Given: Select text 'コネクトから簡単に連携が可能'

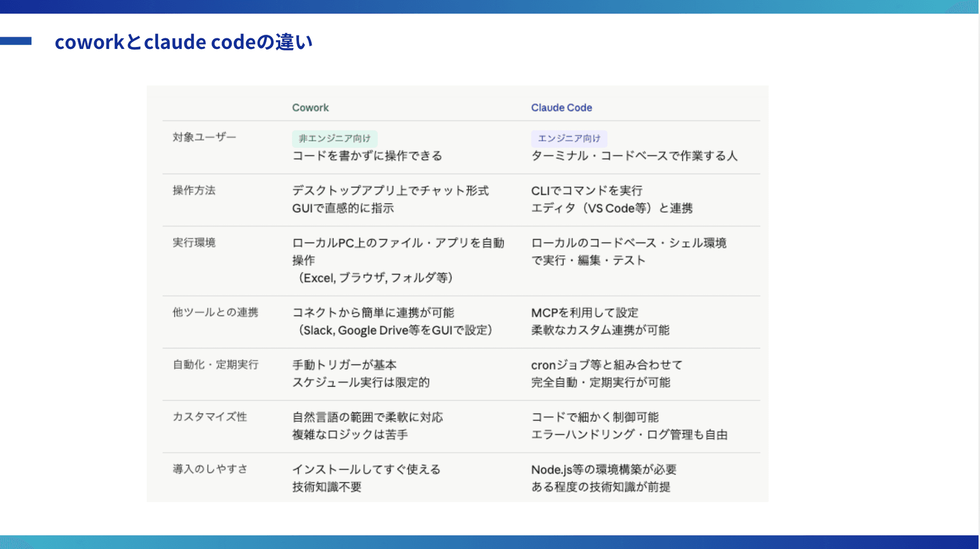Looking at the screenshot, I should click(373, 312).
